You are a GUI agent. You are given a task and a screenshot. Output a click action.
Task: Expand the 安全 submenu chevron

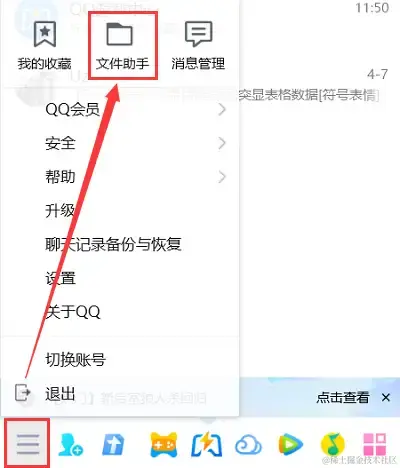click(222, 143)
